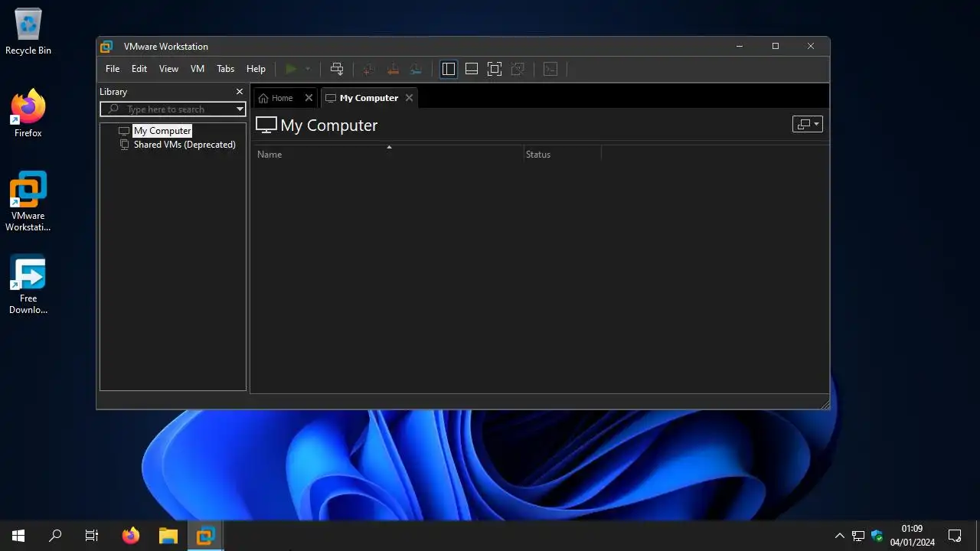Open File Explorer from the taskbar

[168, 536]
